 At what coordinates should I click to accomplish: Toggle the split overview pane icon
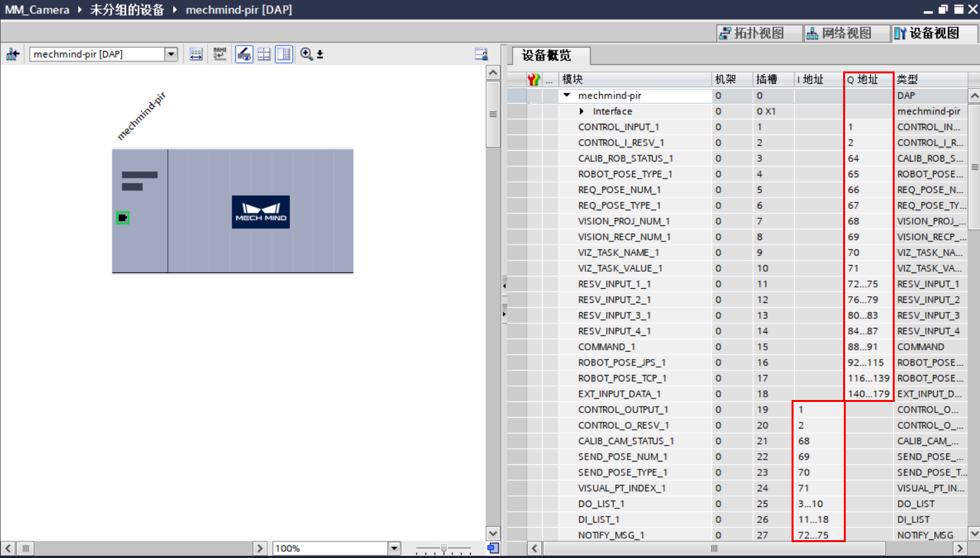click(x=284, y=54)
